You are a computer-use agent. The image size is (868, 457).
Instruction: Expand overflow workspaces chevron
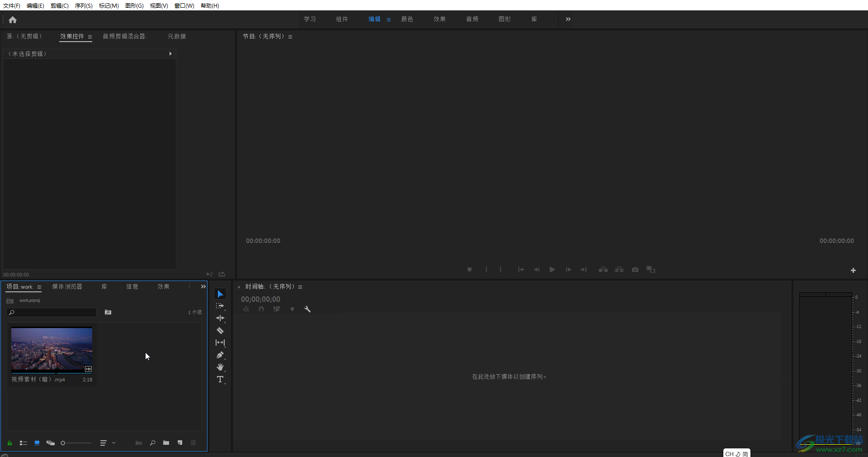(x=568, y=19)
